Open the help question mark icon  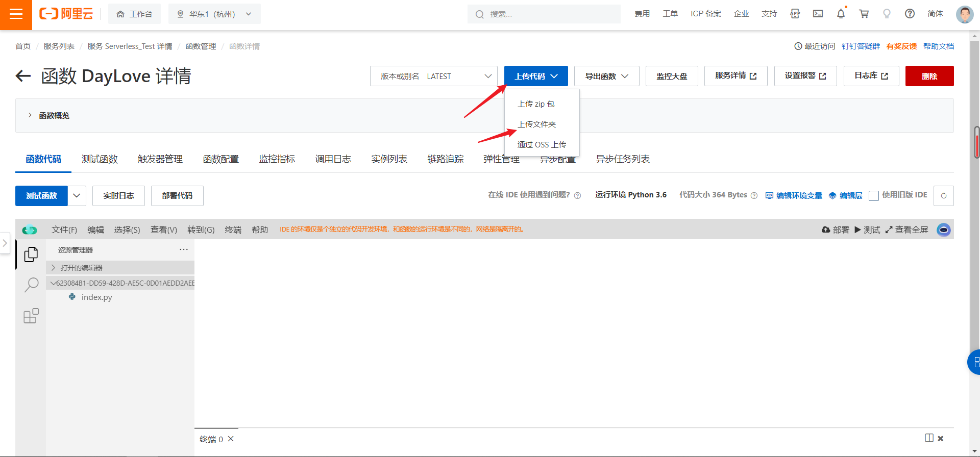[x=910, y=14]
